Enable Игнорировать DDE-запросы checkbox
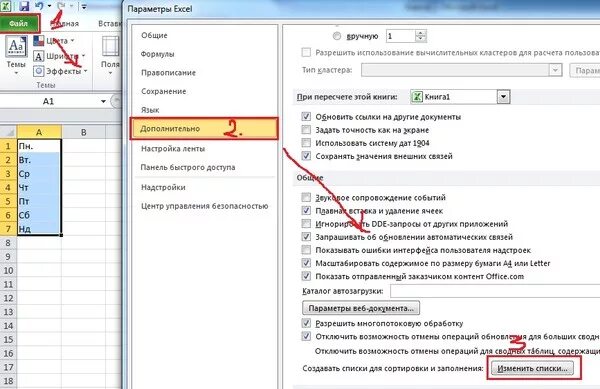This screenshot has width=600, height=389. 306,224
